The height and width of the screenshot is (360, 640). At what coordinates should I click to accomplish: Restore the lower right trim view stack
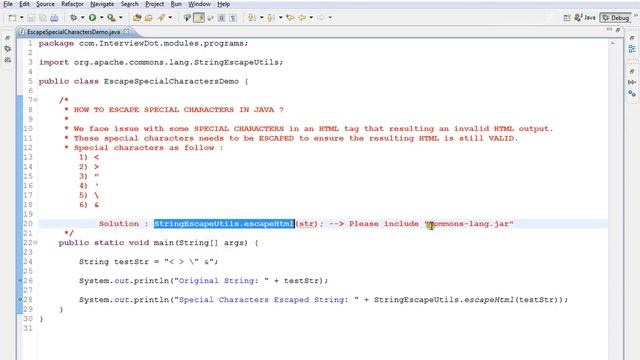point(632,71)
